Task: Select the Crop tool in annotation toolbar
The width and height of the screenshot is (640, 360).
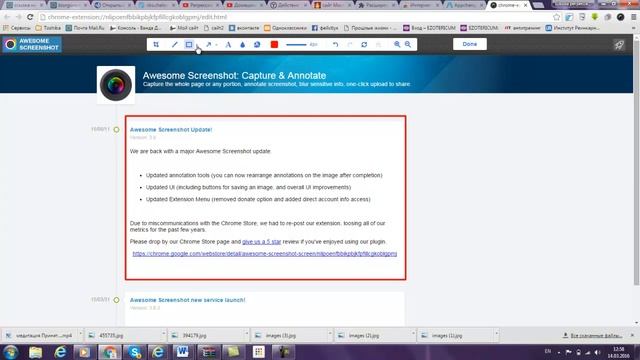Action: [x=156, y=44]
